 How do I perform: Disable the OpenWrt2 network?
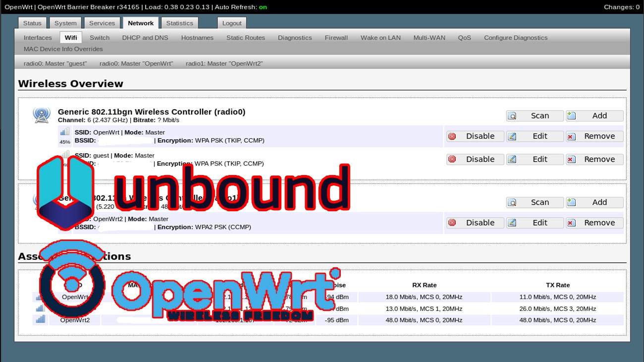tap(475, 223)
